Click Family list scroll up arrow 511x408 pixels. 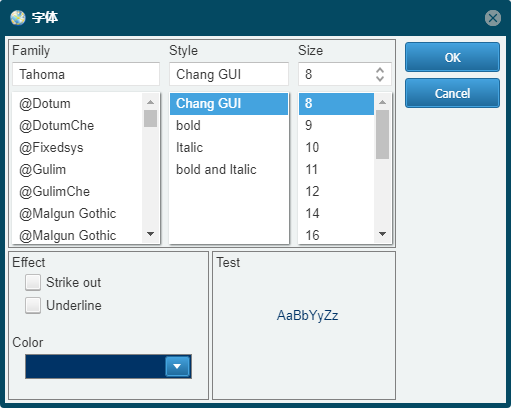click(150, 102)
